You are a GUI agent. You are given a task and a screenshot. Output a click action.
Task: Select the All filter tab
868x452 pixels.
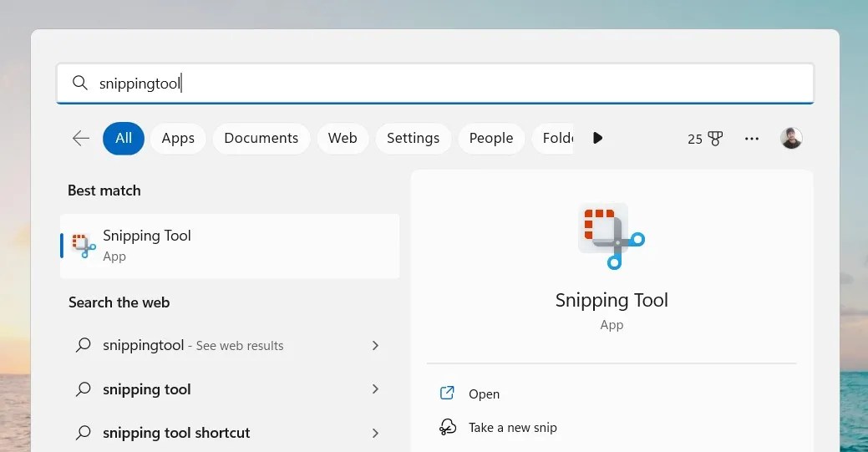tap(124, 138)
